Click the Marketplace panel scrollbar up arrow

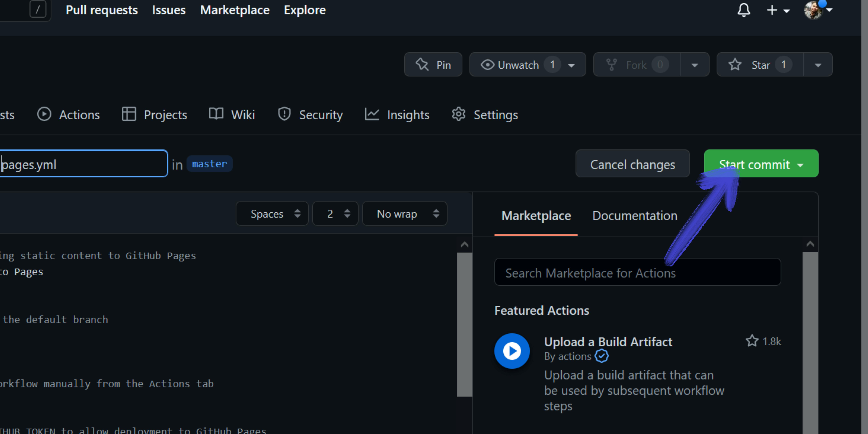click(x=810, y=244)
